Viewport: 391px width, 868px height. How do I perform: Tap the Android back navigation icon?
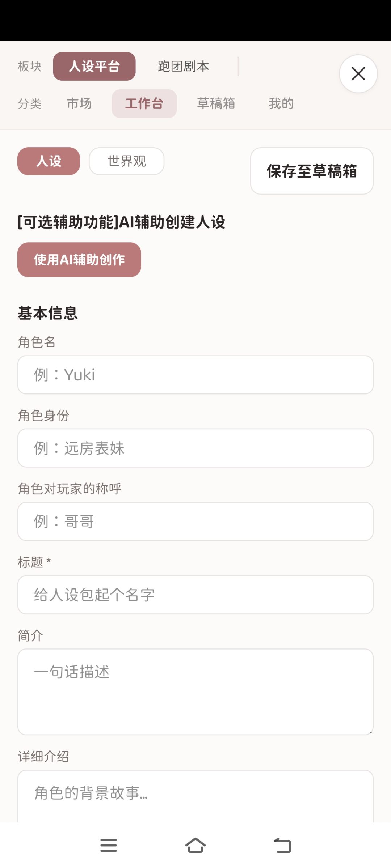pyautogui.click(x=282, y=845)
